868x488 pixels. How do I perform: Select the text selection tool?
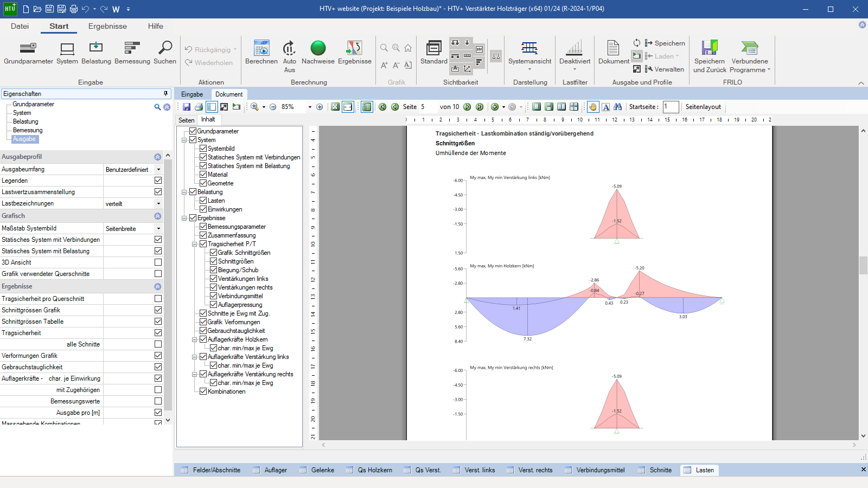(606, 107)
